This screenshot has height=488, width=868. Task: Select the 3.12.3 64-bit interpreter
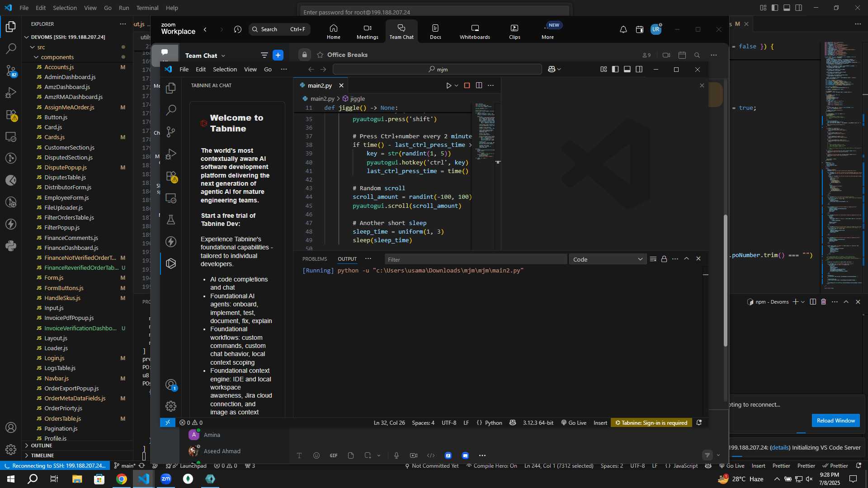[x=538, y=423]
